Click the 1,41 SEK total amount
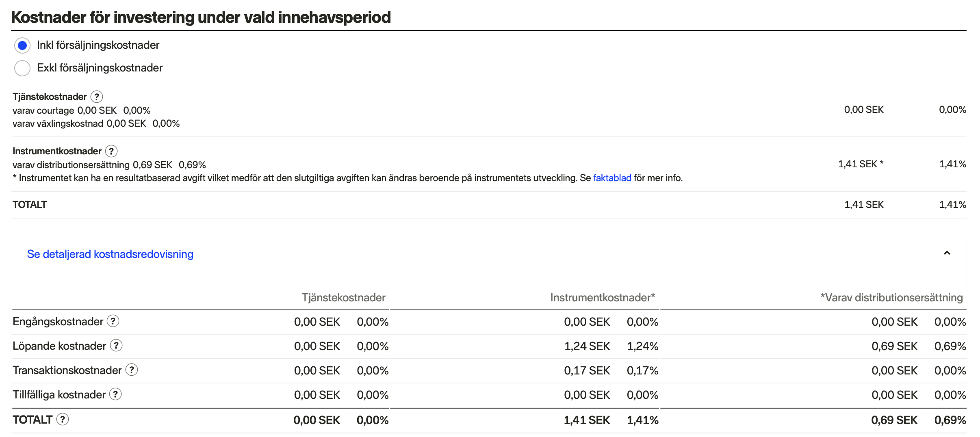 click(x=864, y=205)
